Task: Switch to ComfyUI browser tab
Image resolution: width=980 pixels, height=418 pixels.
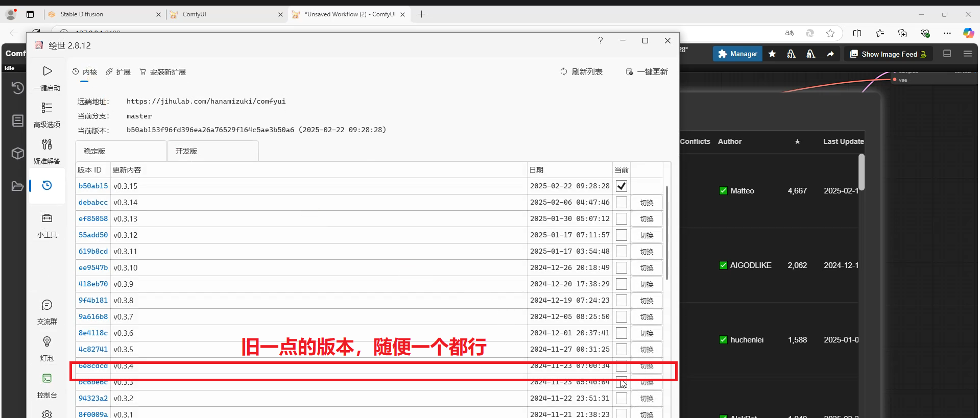Action: pyautogui.click(x=226, y=14)
